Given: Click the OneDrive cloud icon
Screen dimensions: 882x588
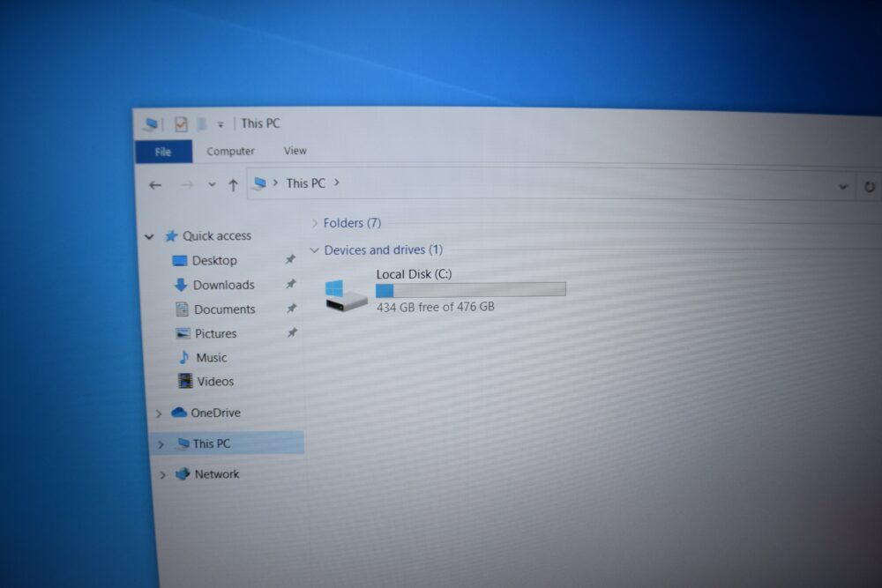Looking at the screenshot, I should point(179,413).
